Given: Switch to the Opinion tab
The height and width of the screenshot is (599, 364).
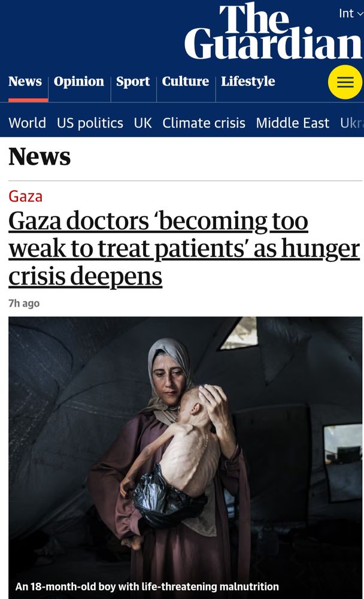Looking at the screenshot, I should click(x=78, y=81).
